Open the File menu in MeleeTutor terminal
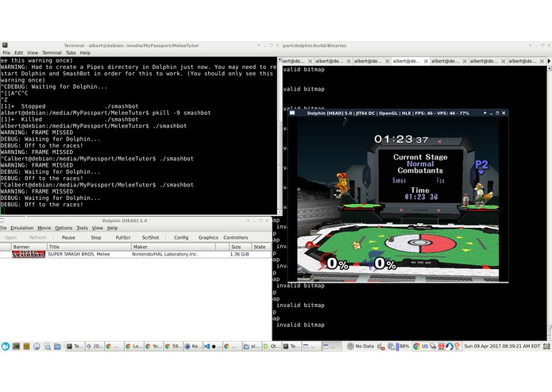Image resolution: width=552 pixels, height=392 pixels. (x=6, y=52)
